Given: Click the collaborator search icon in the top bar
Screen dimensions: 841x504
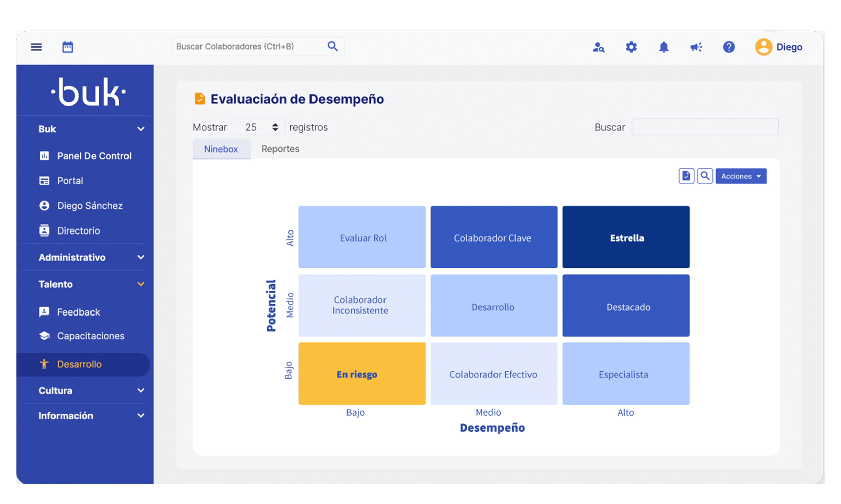Looking at the screenshot, I should point(599,47).
